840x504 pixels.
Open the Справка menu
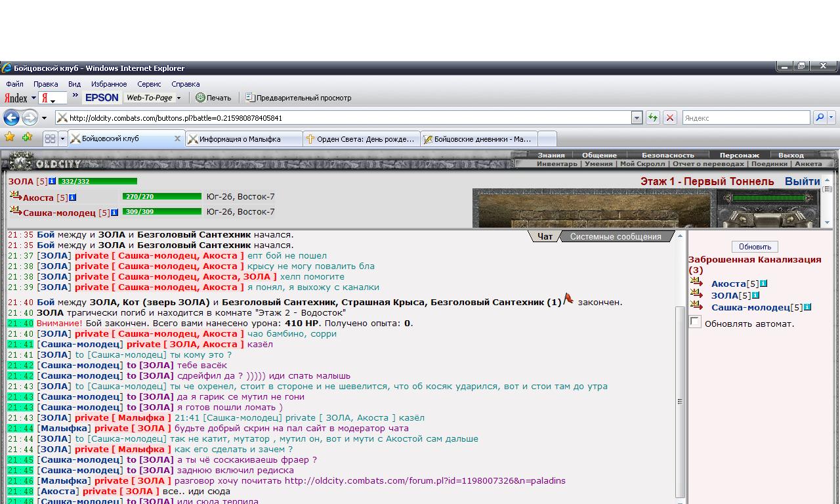click(185, 84)
